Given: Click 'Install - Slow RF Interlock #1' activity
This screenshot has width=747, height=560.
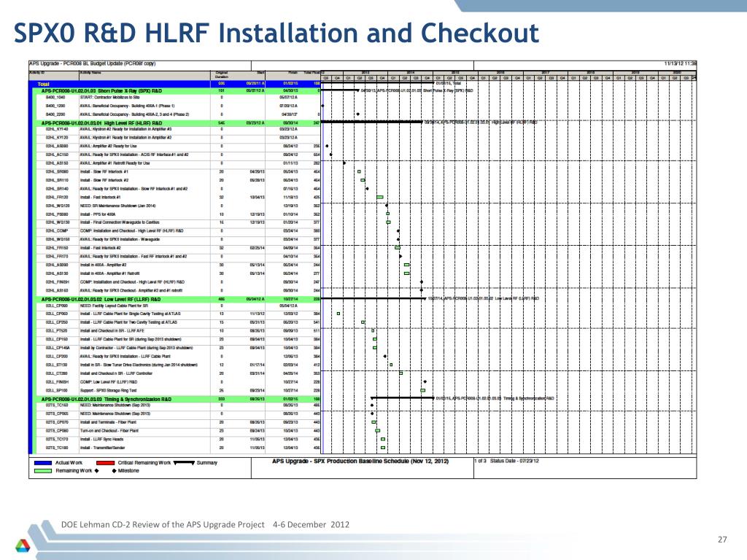Looking at the screenshot, I should [104, 172].
